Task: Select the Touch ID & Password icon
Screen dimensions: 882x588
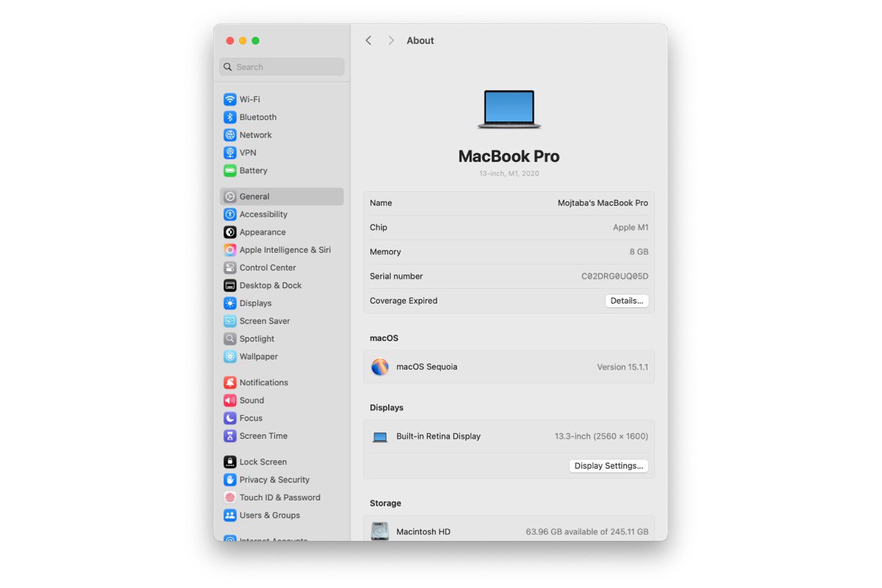Action: pos(230,498)
